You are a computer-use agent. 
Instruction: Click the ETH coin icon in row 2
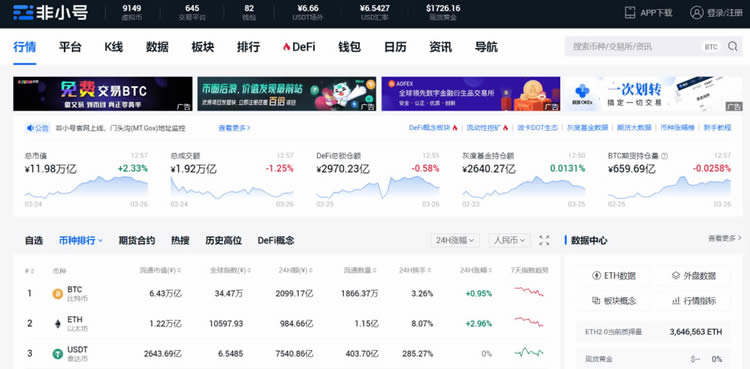tap(57, 324)
